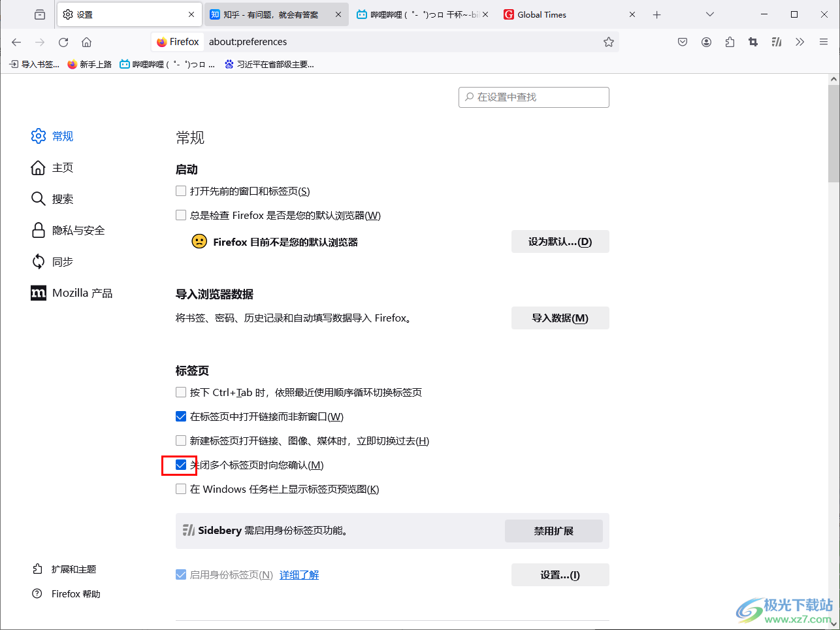Open the 搜索 settings category
The image size is (840, 630).
[x=52, y=199]
